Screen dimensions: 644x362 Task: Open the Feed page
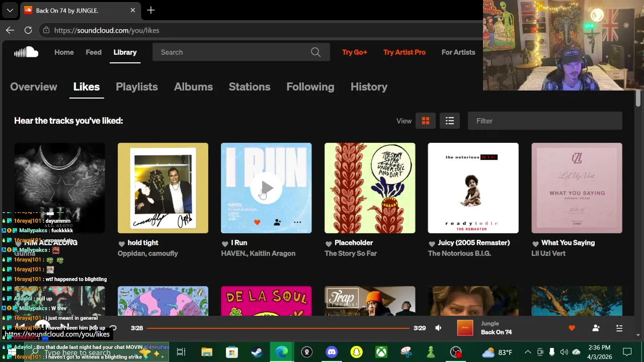[94, 52]
